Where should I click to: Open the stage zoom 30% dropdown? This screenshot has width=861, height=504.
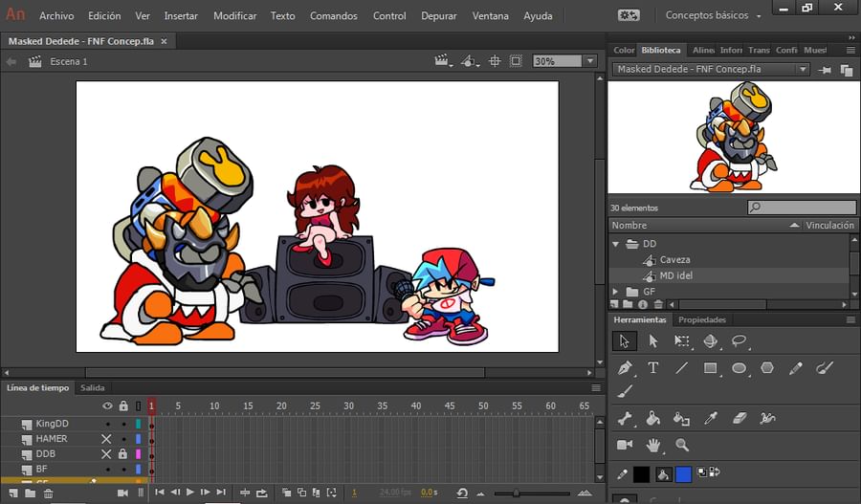[590, 61]
